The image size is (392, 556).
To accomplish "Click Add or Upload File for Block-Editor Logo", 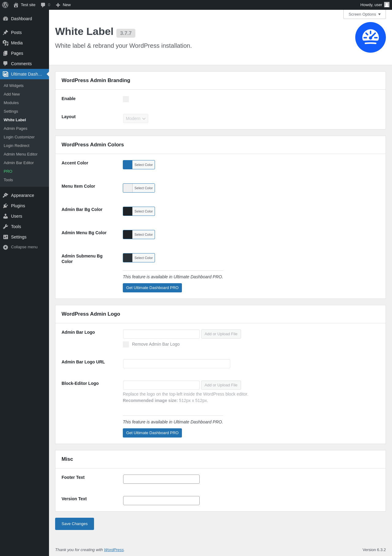I will [221, 385].
